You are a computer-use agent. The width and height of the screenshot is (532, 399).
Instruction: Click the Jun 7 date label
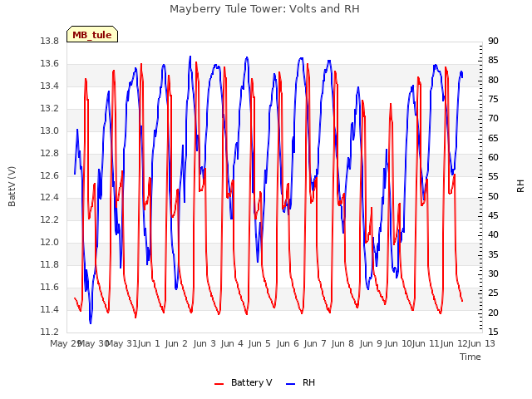[315, 343]
